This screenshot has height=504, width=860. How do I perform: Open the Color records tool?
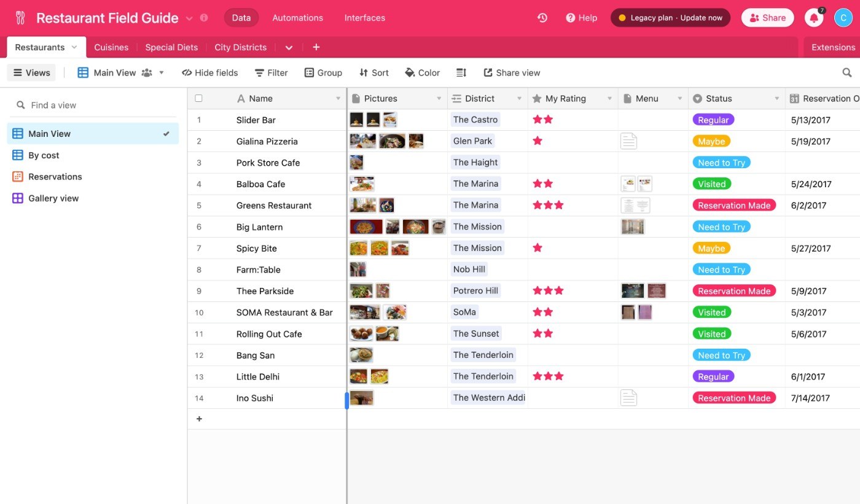[422, 72]
